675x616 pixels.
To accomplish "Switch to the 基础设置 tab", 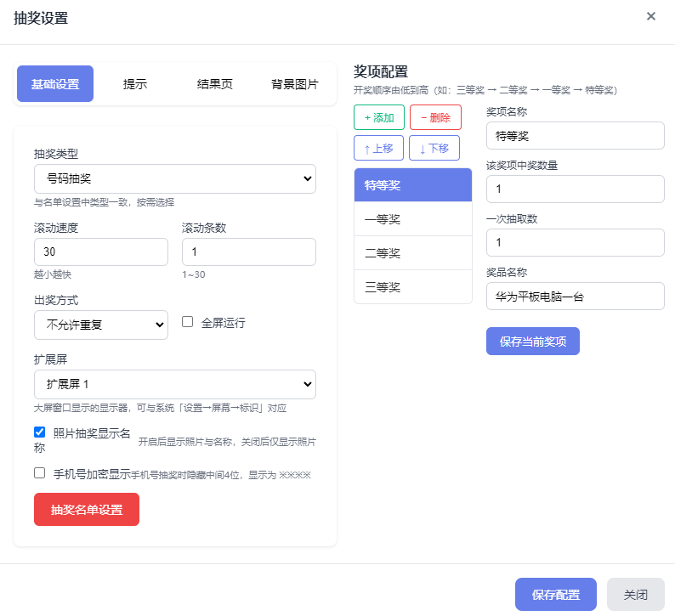I will [x=55, y=84].
